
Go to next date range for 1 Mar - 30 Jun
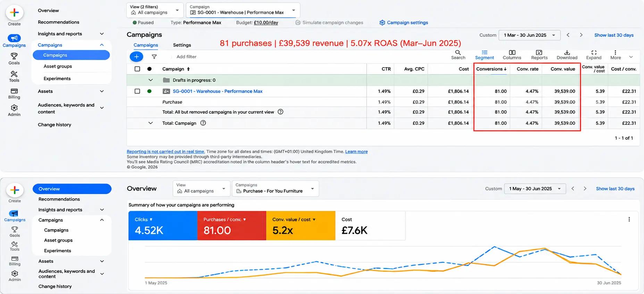pos(581,35)
